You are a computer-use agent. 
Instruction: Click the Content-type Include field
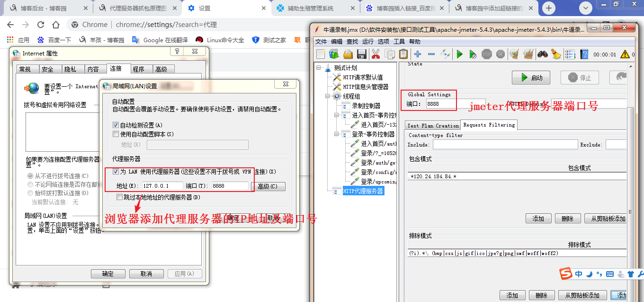[x=504, y=145]
